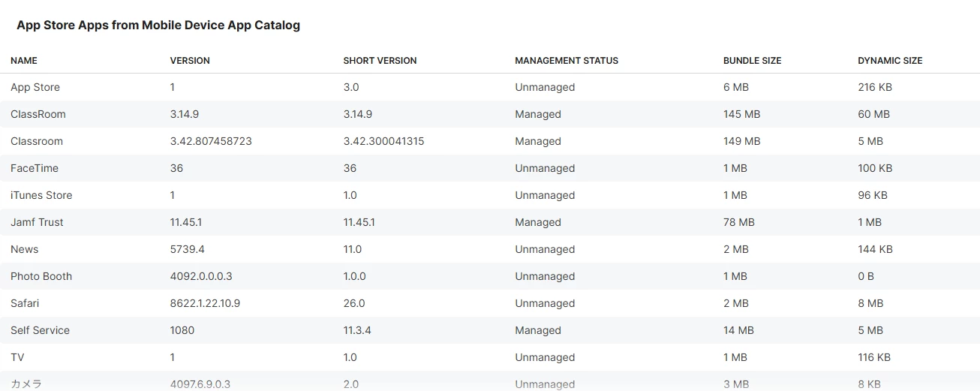Viewport: 980px width, 391px height.
Task: Select version 3.42.807458723 cell
Action: point(211,141)
